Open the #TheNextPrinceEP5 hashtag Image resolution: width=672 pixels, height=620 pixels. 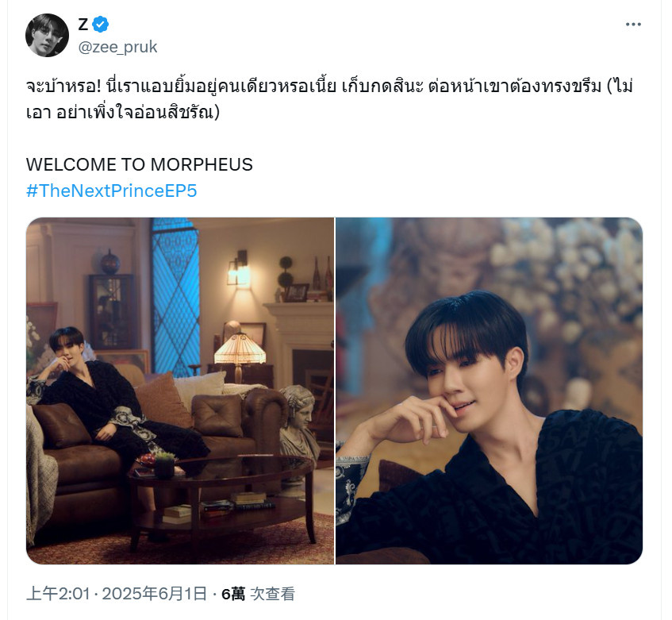click(111, 191)
